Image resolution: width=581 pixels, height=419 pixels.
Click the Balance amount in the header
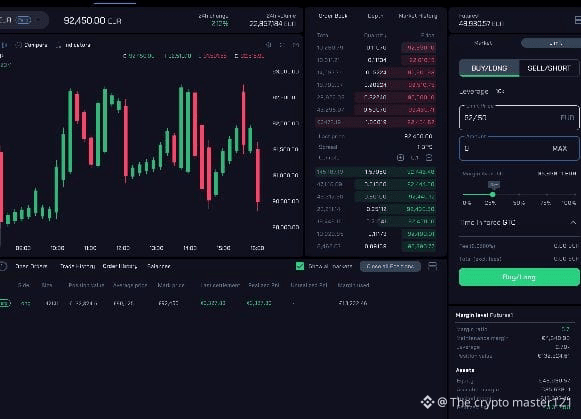click(481, 24)
